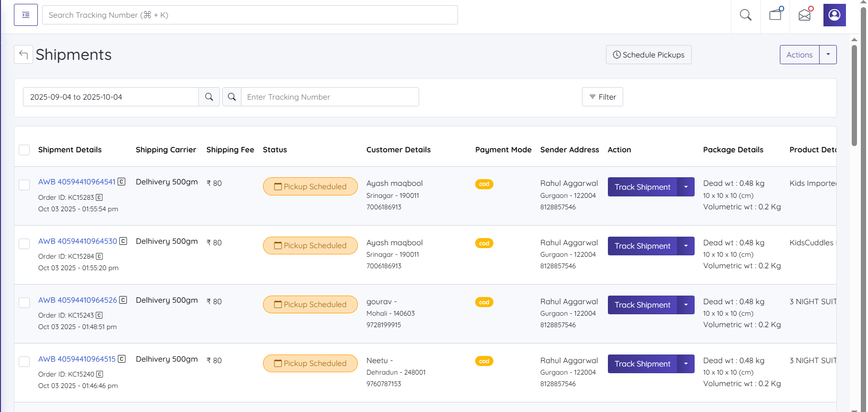Open AWB 40594410964515 link
868x412 pixels.
click(77, 359)
